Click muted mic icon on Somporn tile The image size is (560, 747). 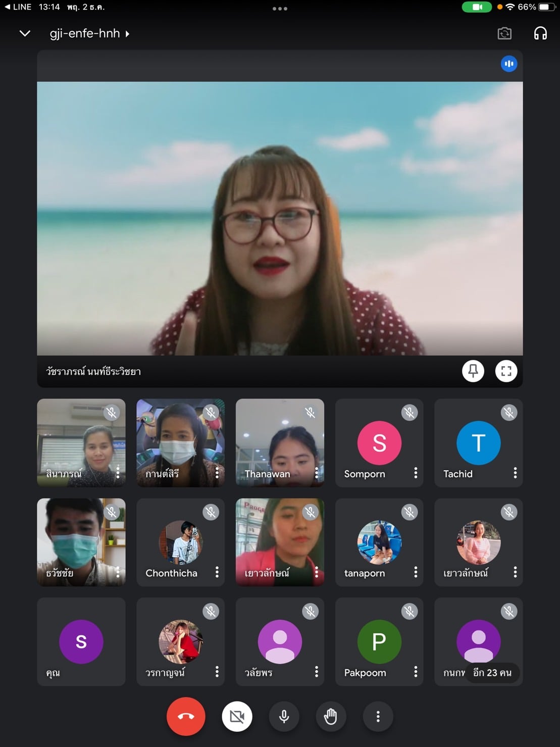point(410,413)
